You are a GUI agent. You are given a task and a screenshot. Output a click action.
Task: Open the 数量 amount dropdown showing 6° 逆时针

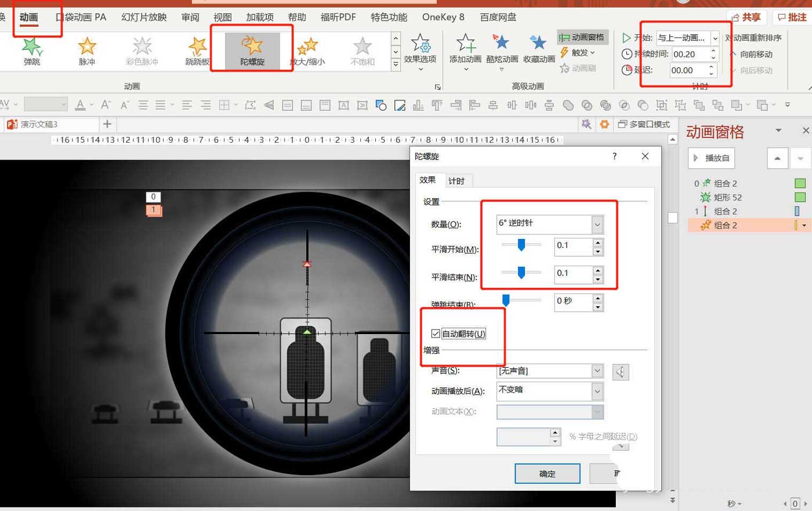[597, 224]
